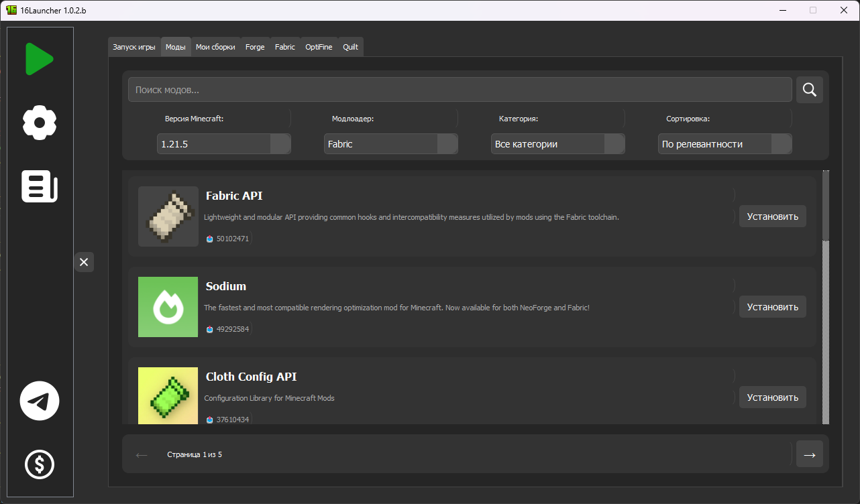Select the Моды tab

176,47
